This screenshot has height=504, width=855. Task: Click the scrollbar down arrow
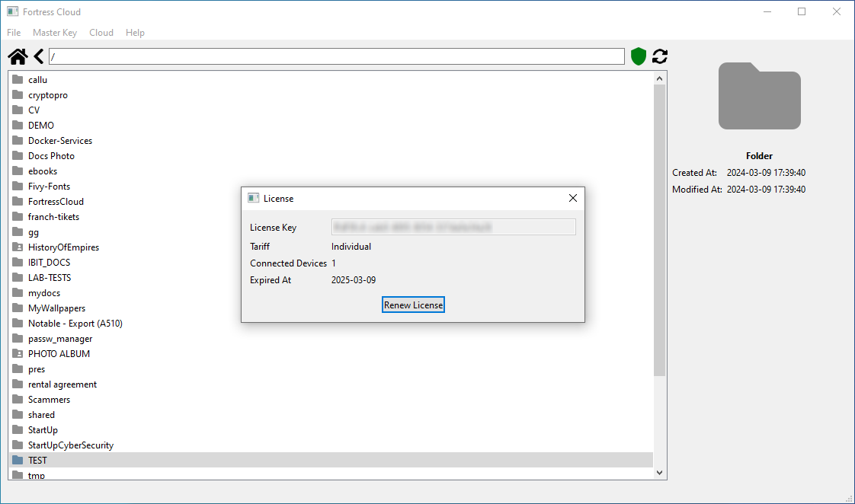point(659,472)
